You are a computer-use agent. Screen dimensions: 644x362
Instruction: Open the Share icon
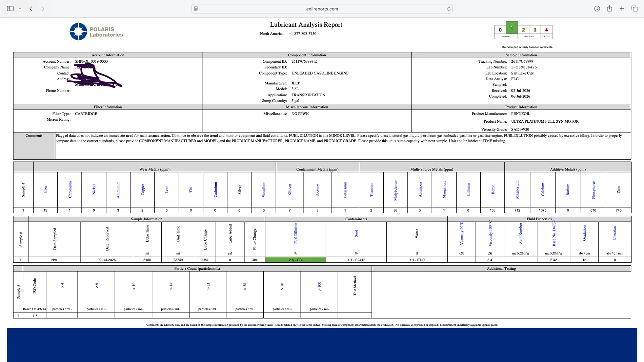coord(609,8)
